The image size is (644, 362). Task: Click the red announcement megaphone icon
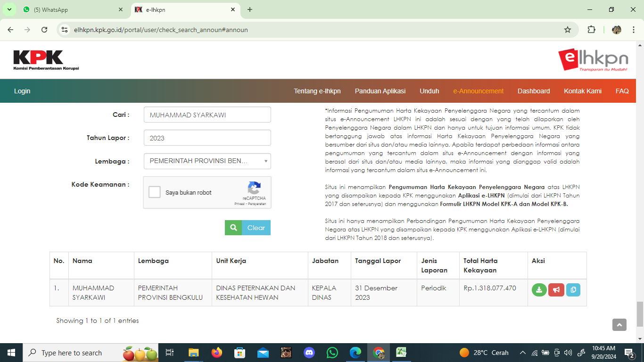click(556, 290)
